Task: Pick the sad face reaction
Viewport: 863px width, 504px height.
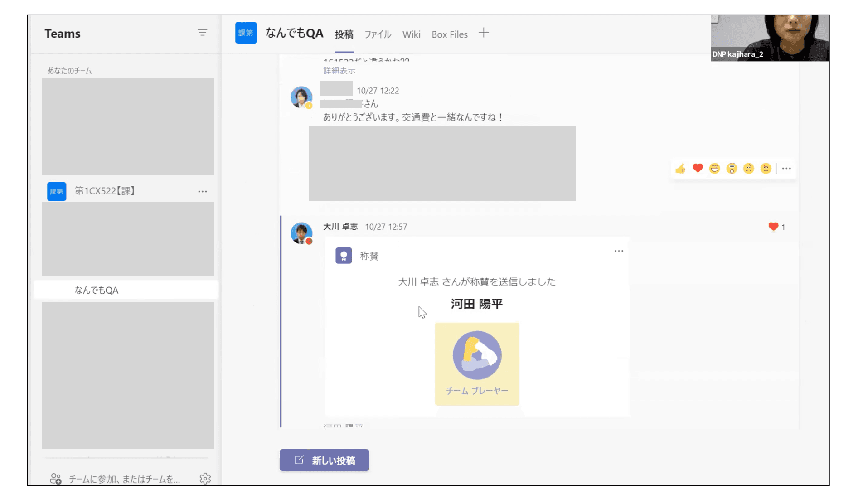Action: (x=749, y=169)
